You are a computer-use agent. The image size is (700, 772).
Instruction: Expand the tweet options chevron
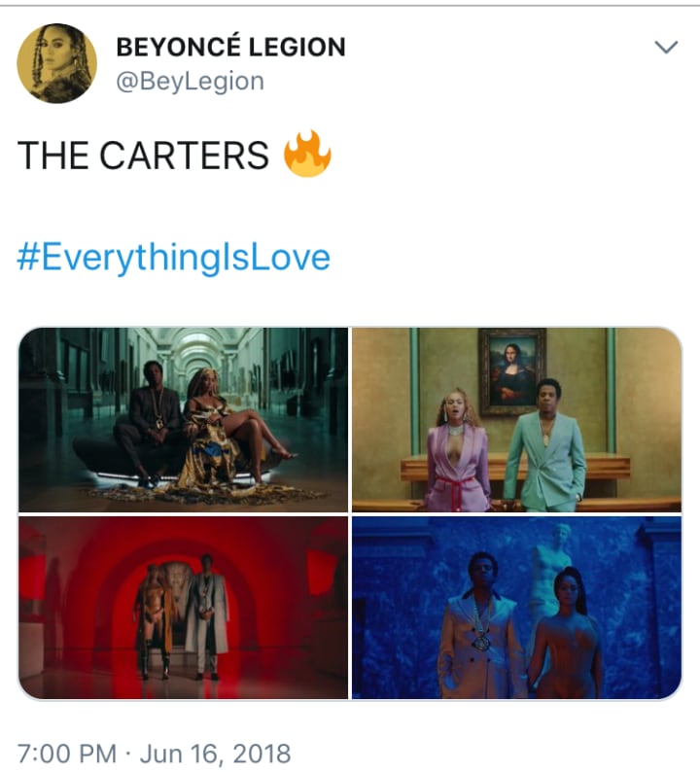pos(667,48)
